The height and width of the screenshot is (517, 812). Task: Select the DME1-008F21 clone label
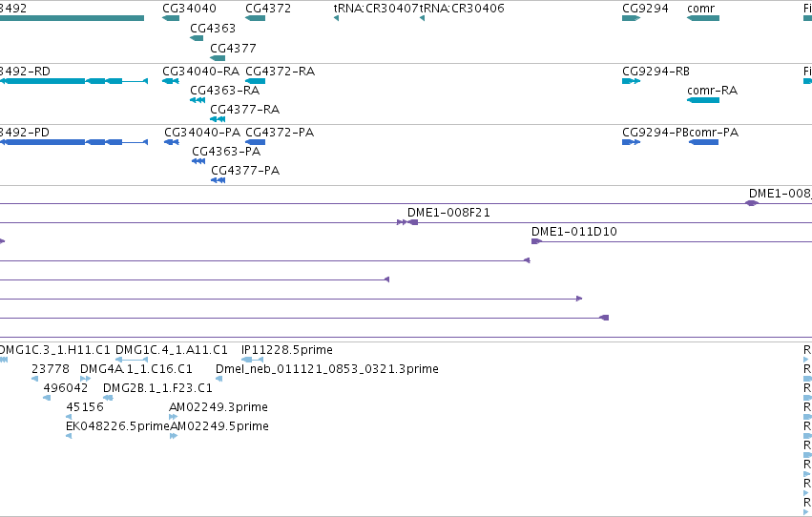pos(449,212)
